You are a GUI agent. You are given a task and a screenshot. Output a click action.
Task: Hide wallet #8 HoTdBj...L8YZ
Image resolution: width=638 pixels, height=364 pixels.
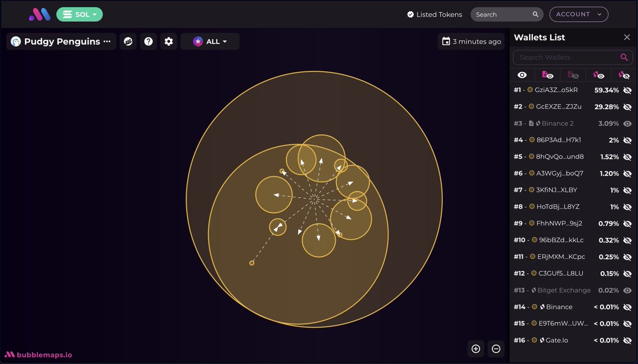tap(627, 207)
